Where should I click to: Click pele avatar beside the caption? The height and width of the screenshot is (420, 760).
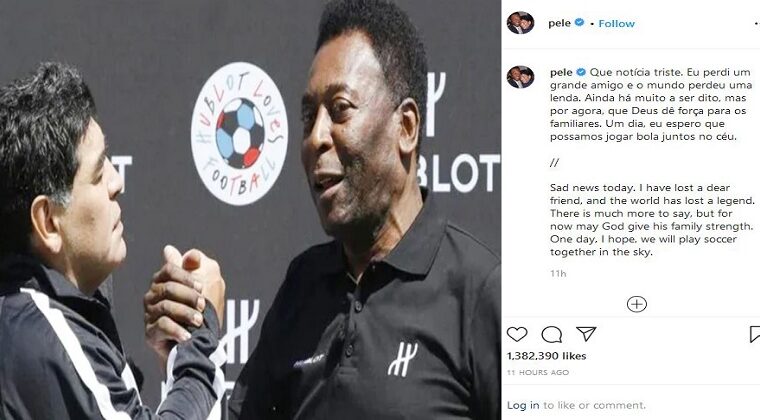click(521, 77)
